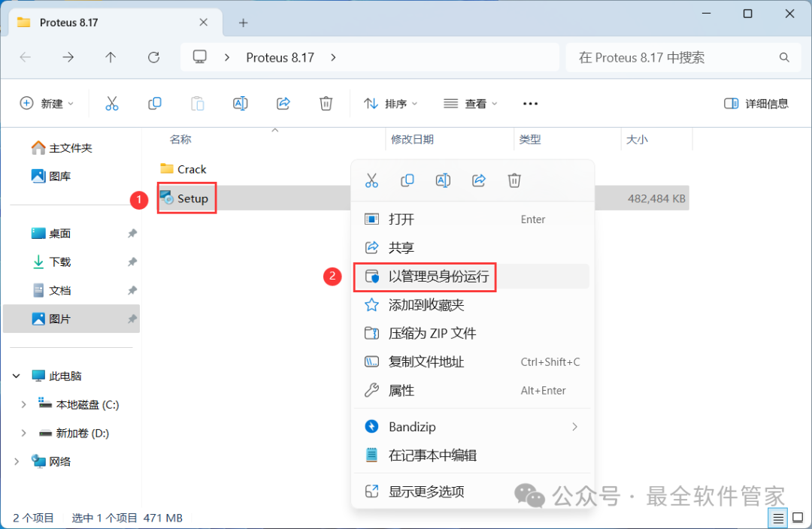Switch to large thumbnails view in the status bar
812x529 pixels.
[797, 518]
